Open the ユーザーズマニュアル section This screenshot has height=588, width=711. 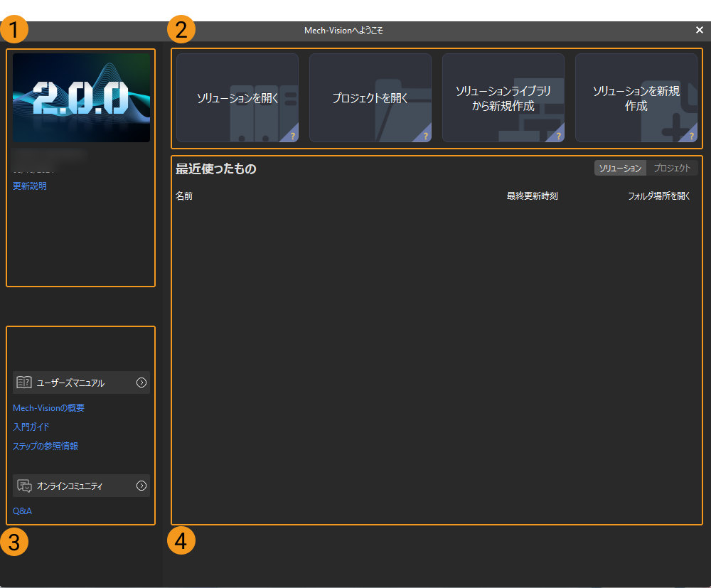tap(81, 383)
